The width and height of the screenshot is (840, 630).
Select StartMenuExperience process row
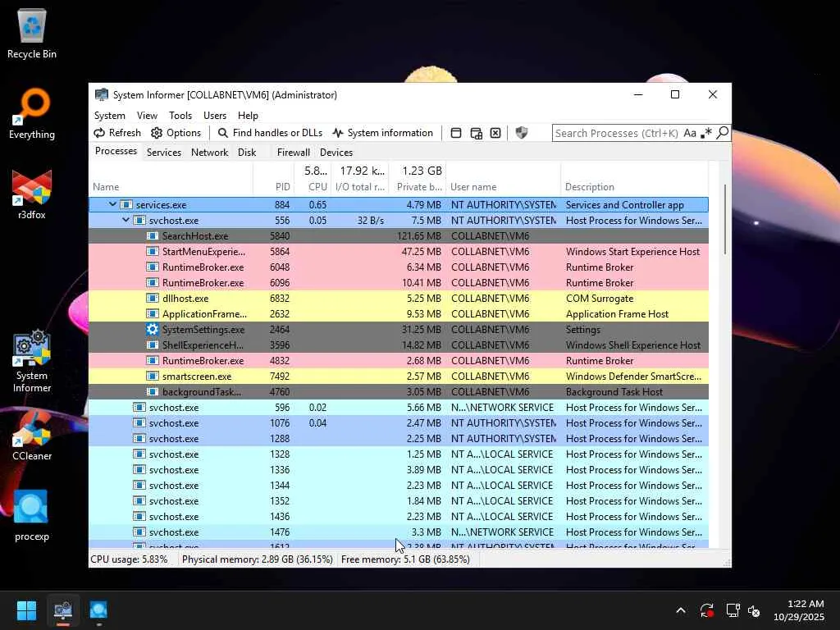(x=399, y=251)
